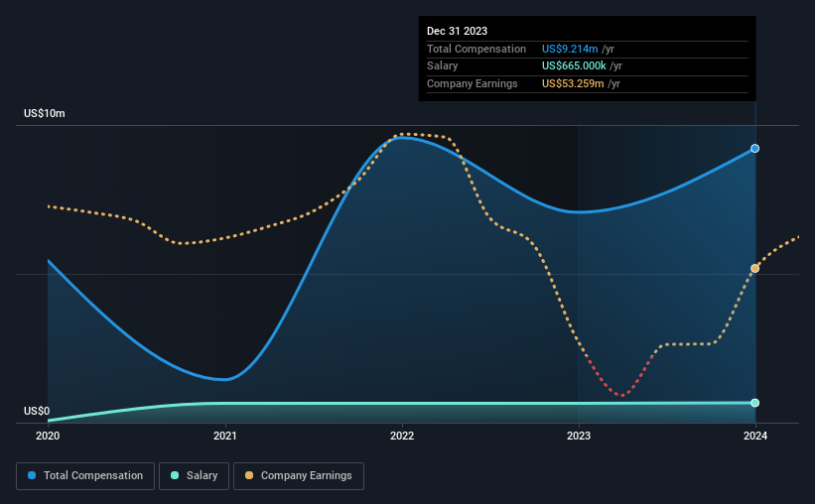
Task: Click the 2020 x-axis label
Action: [x=48, y=436]
